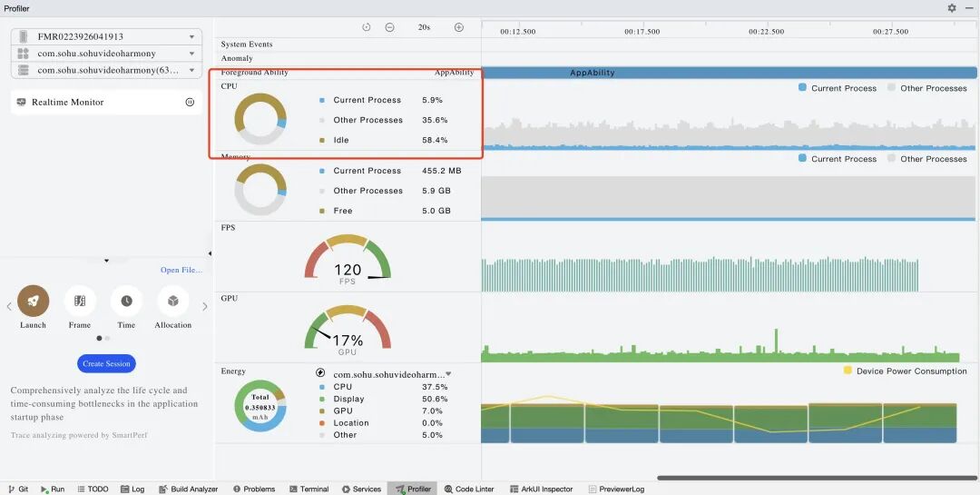
Task: Open the Build Analyzer tab
Action: [189, 490]
